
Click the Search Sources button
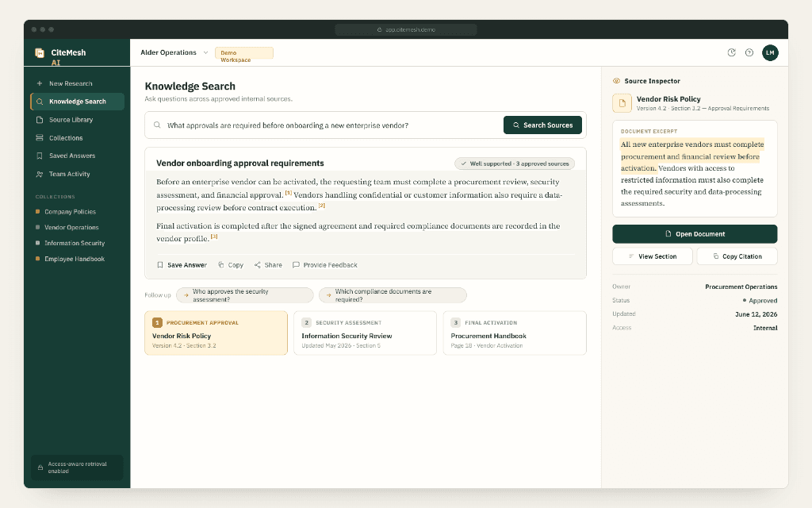(x=542, y=125)
